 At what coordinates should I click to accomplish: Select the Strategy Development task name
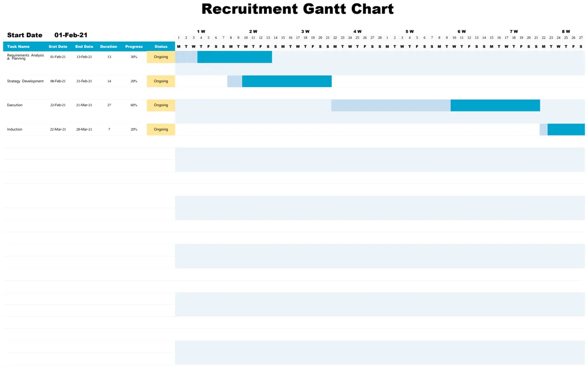[25, 81]
